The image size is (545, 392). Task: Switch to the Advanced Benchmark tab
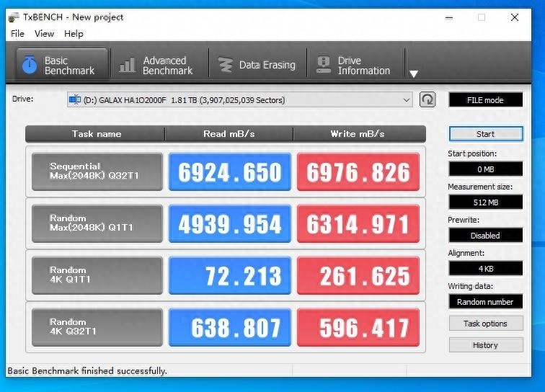159,65
